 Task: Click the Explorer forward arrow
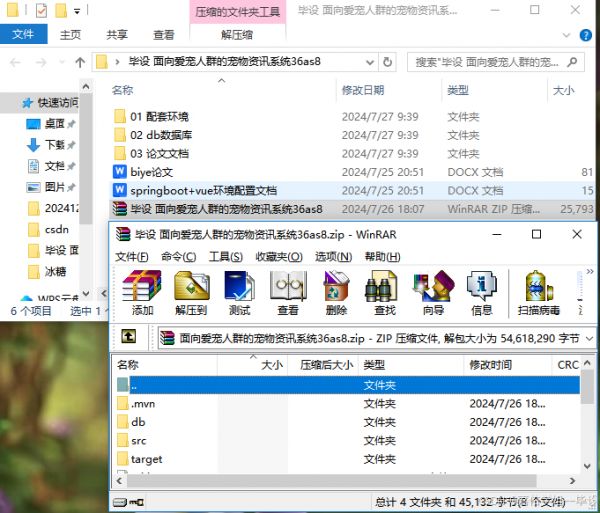(41, 62)
